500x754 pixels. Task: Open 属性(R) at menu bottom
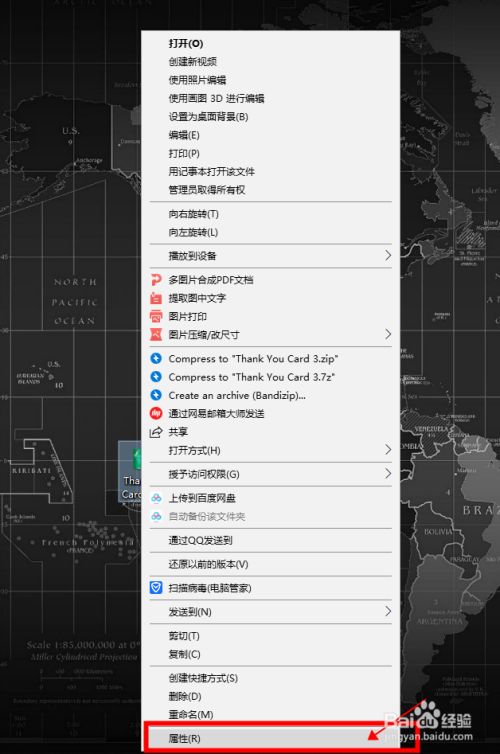(x=271, y=738)
